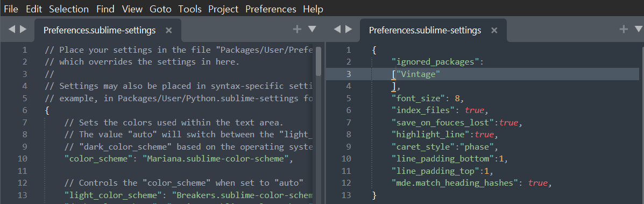Viewport: 644px width, 204px height.
Task: Close the left pane Preferences.sublime-settings tab
Action: pyautogui.click(x=169, y=30)
